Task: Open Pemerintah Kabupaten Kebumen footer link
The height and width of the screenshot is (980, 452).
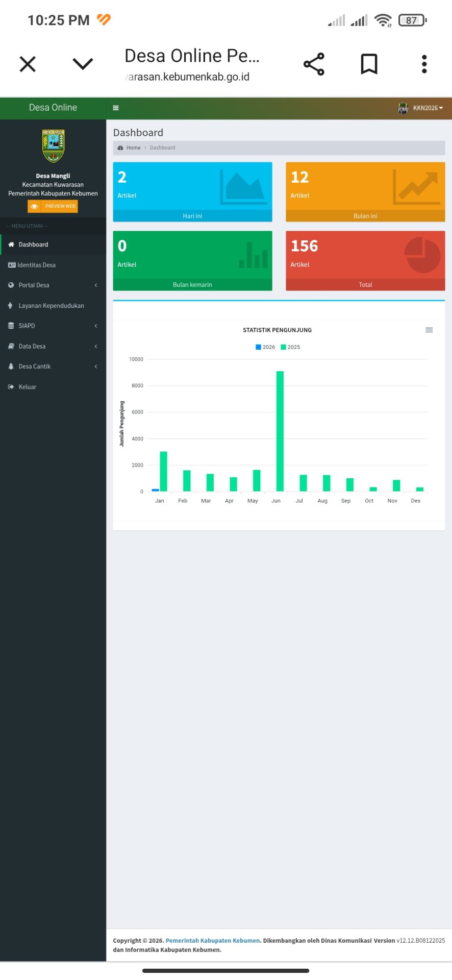Action: (x=213, y=941)
